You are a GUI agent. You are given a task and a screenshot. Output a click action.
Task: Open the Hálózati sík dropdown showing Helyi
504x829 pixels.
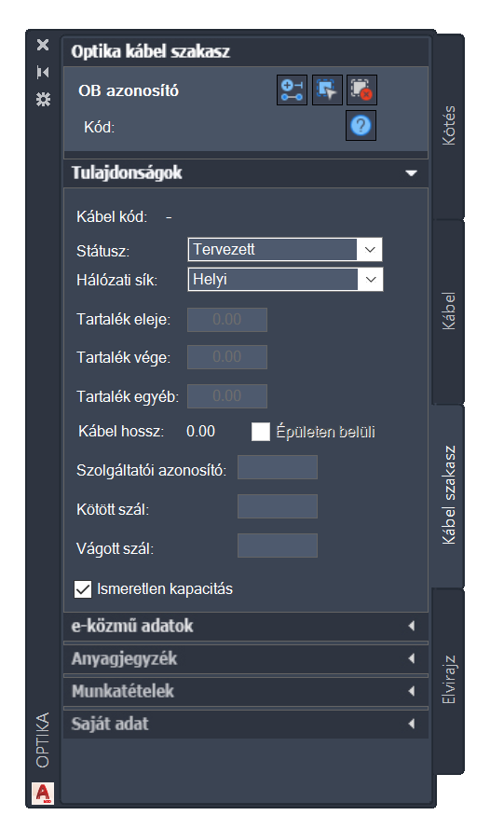coord(285,280)
